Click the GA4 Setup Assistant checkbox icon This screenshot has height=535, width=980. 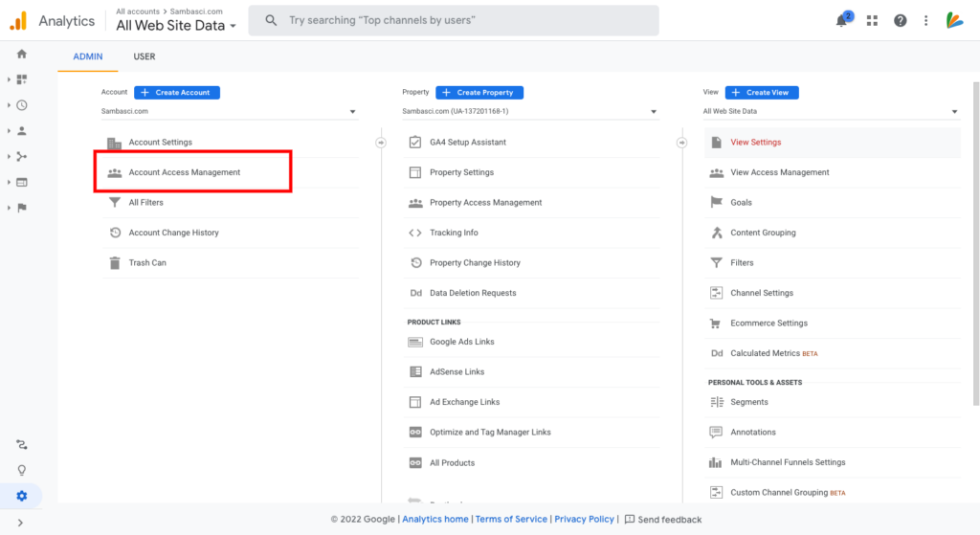pyautogui.click(x=415, y=142)
